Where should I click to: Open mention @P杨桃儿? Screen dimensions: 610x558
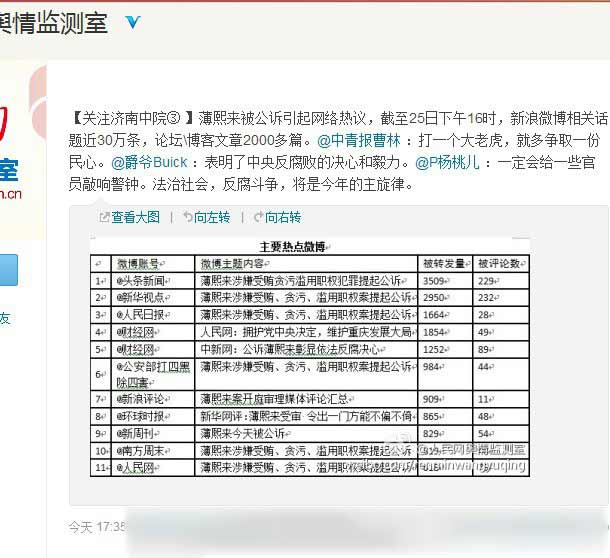[447, 162]
